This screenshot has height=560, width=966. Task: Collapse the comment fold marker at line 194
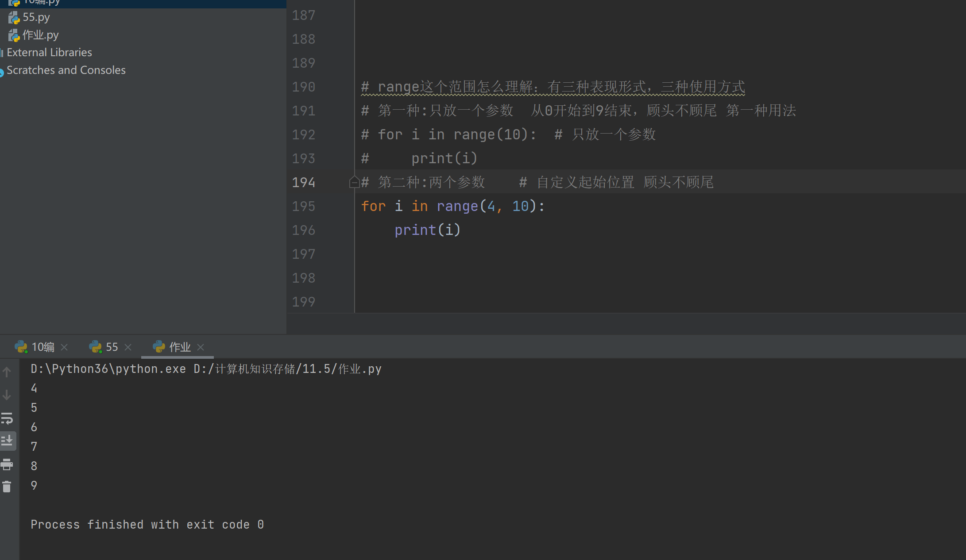pyautogui.click(x=354, y=182)
